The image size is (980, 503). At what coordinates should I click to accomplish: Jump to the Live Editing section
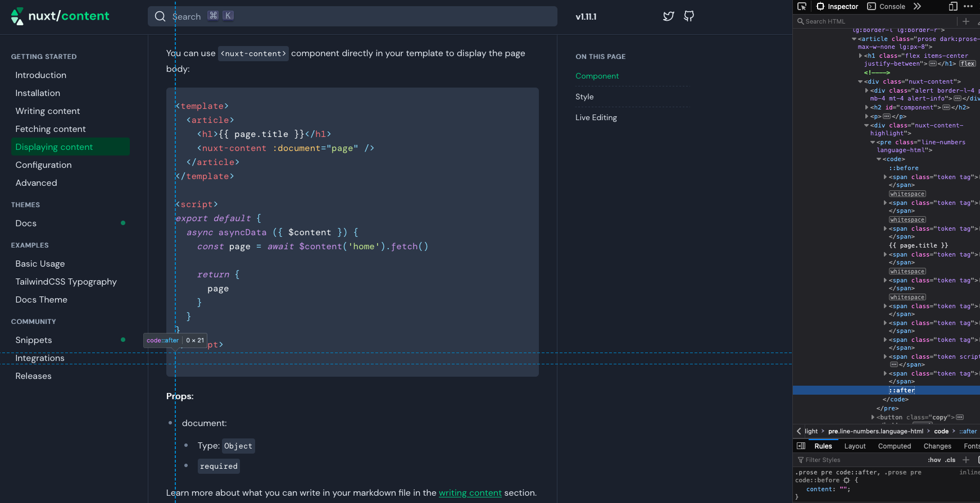(596, 117)
